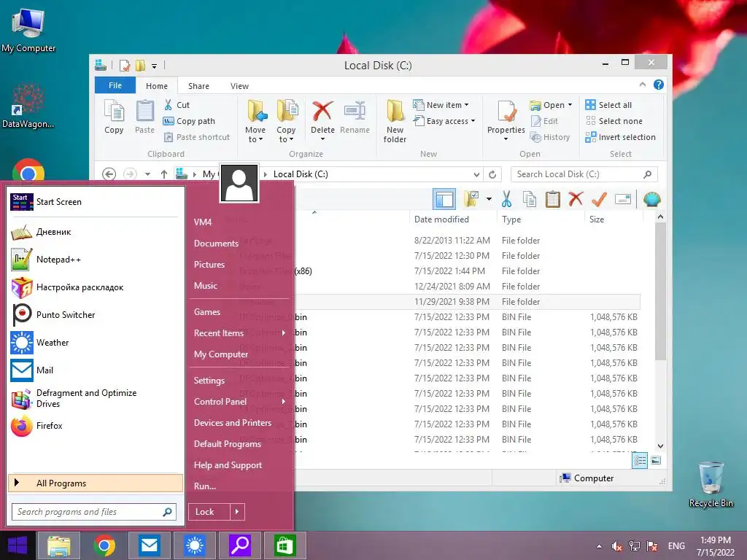The image size is (747, 560).
Task: Click Chrome icon on taskbar
Action: click(104, 545)
